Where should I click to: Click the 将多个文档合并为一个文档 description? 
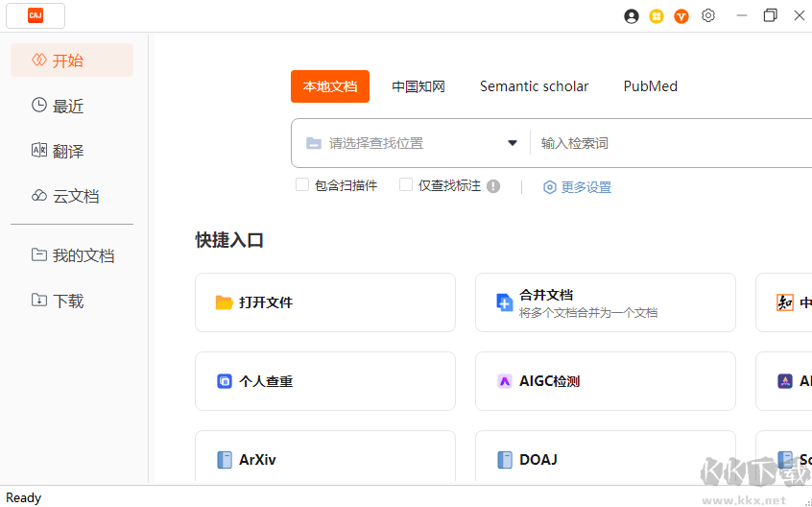click(x=588, y=313)
